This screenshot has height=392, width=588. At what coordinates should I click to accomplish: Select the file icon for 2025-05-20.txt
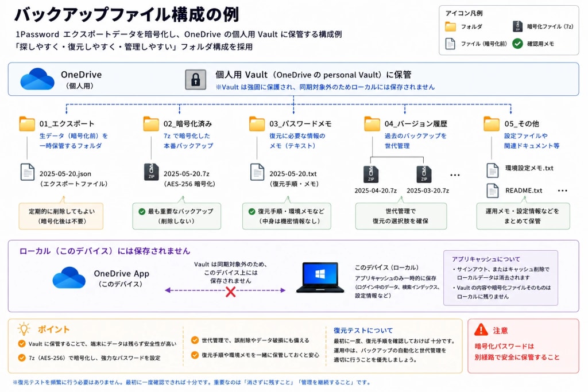tap(257, 172)
